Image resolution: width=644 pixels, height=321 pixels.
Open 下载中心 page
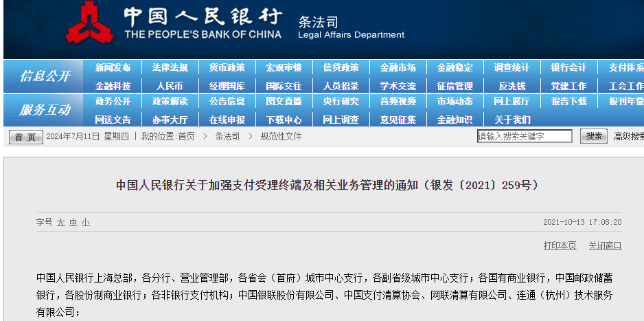(284, 120)
